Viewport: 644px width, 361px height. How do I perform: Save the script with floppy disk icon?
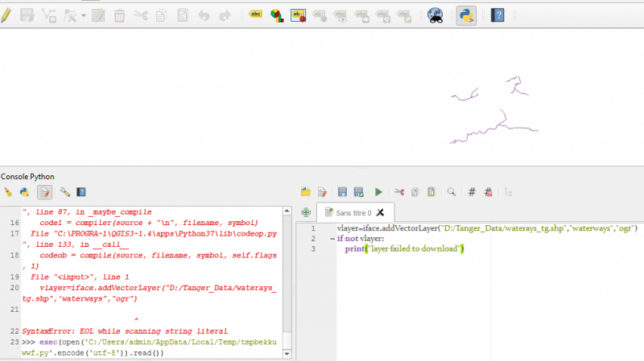click(x=342, y=192)
